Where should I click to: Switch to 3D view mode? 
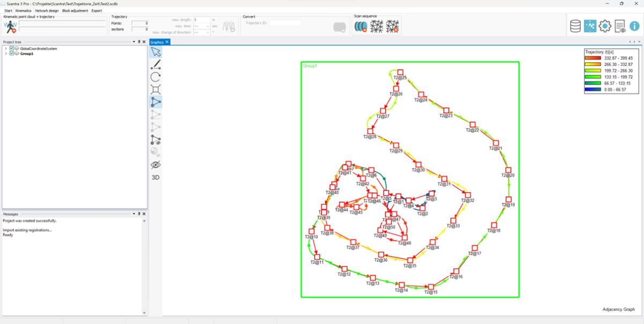[x=156, y=177]
